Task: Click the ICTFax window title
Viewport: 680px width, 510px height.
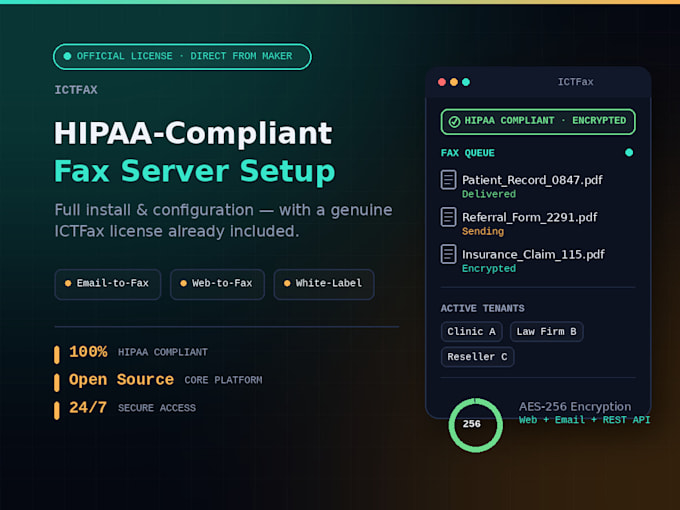Action: [575, 82]
